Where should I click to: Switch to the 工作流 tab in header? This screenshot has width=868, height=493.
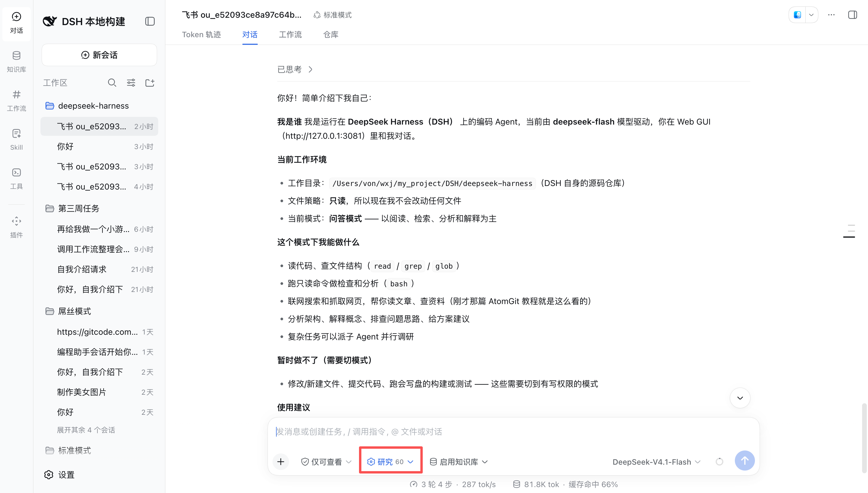[x=290, y=35]
